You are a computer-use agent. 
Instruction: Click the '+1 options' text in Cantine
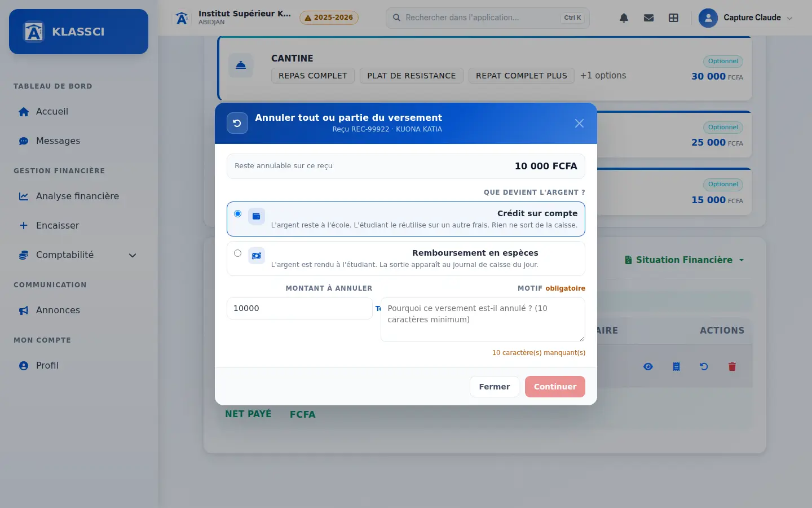603,76
